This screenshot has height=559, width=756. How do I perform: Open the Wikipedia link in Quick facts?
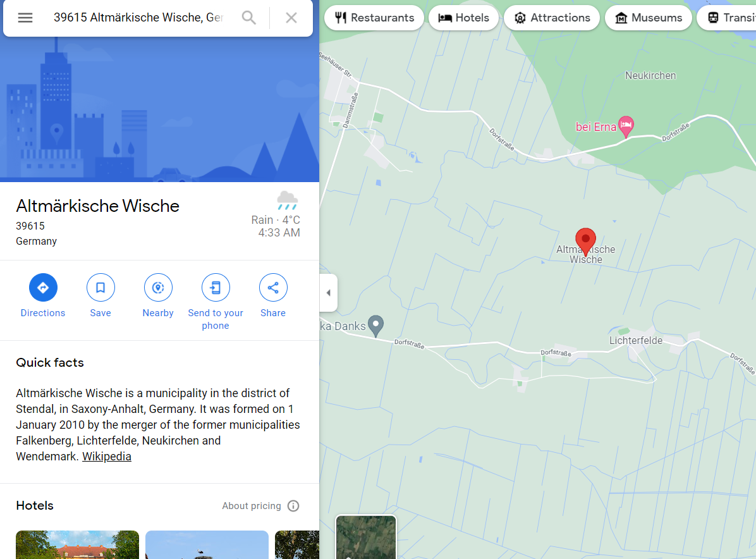coord(107,457)
